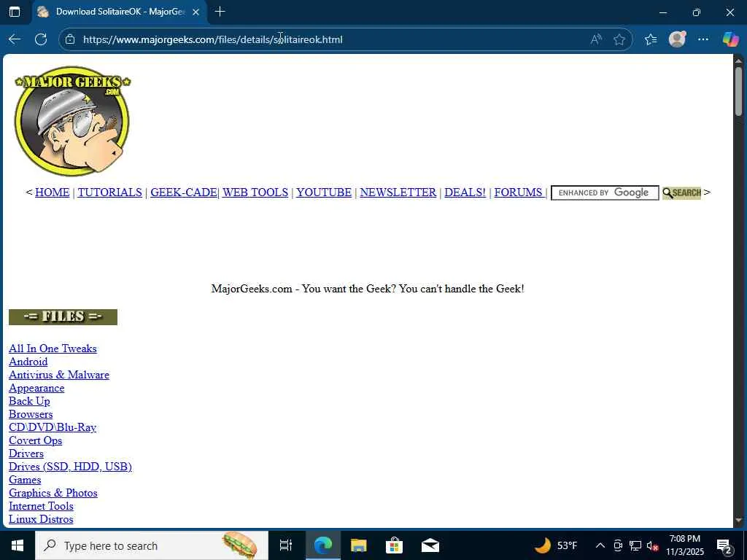
Task: Add page to favorites star icon
Action: [x=619, y=39]
